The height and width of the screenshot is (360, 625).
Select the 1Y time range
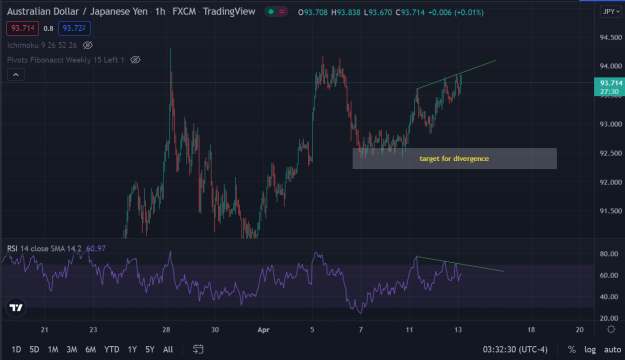click(x=132, y=350)
